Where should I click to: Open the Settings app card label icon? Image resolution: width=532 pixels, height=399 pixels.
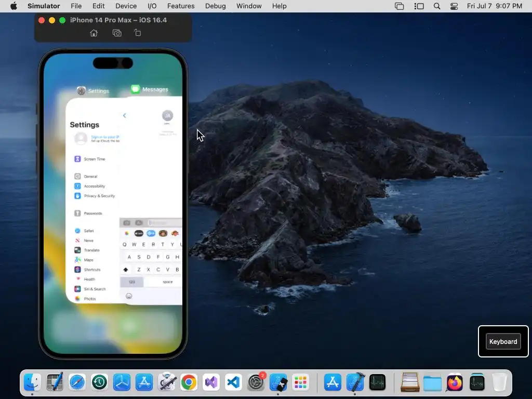point(81,90)
